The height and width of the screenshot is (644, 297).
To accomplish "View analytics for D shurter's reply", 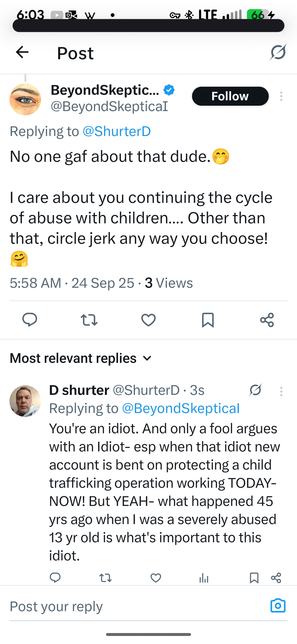I will 204,578.
